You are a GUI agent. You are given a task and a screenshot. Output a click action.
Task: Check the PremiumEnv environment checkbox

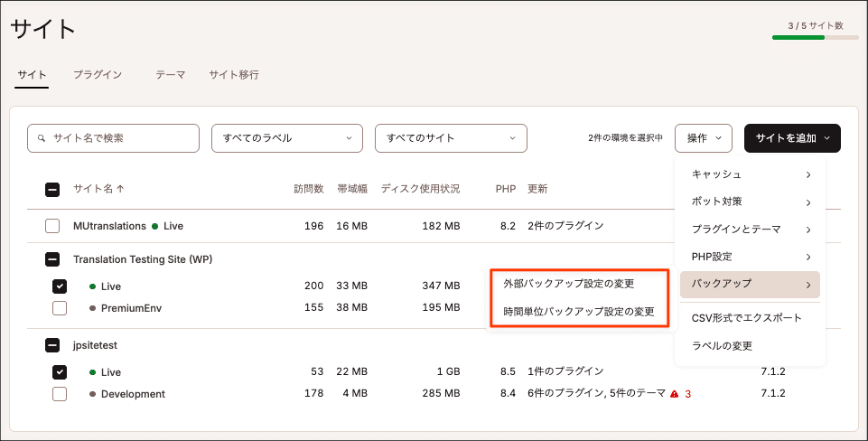click(x=60, y=308)
